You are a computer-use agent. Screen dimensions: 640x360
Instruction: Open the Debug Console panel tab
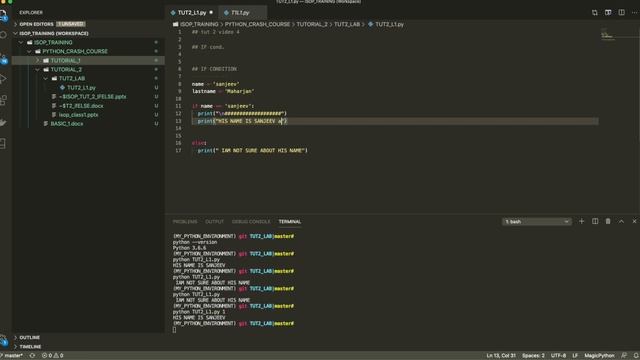click(251, 222)
